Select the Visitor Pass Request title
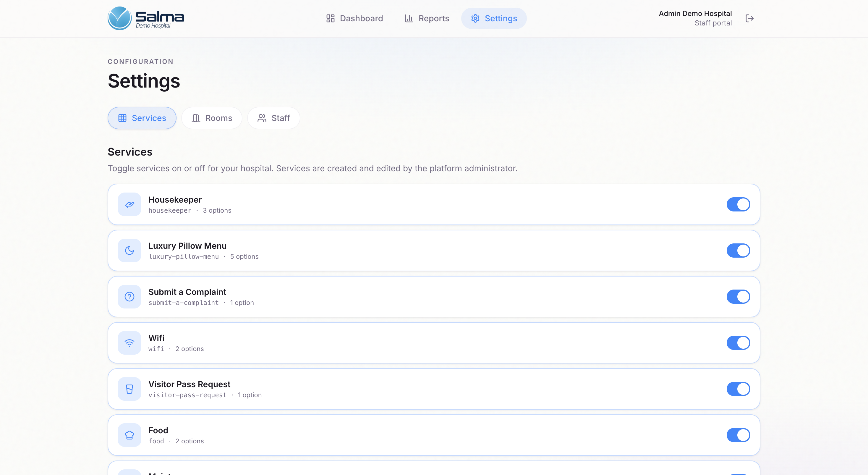Screen dimensions: 868x475 (190, 384)
